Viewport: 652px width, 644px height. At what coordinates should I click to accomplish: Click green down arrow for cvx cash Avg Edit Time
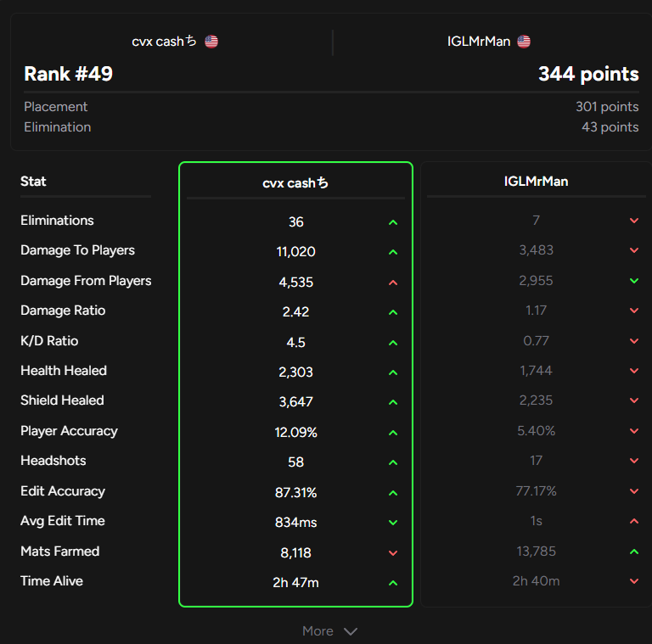(x=393, y=523)
